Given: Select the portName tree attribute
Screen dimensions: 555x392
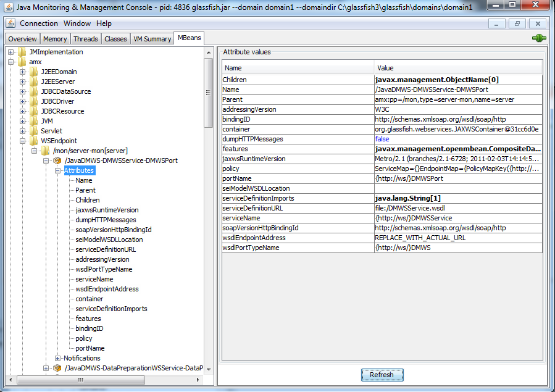Looking at the screenshot, I should point(90,349).
